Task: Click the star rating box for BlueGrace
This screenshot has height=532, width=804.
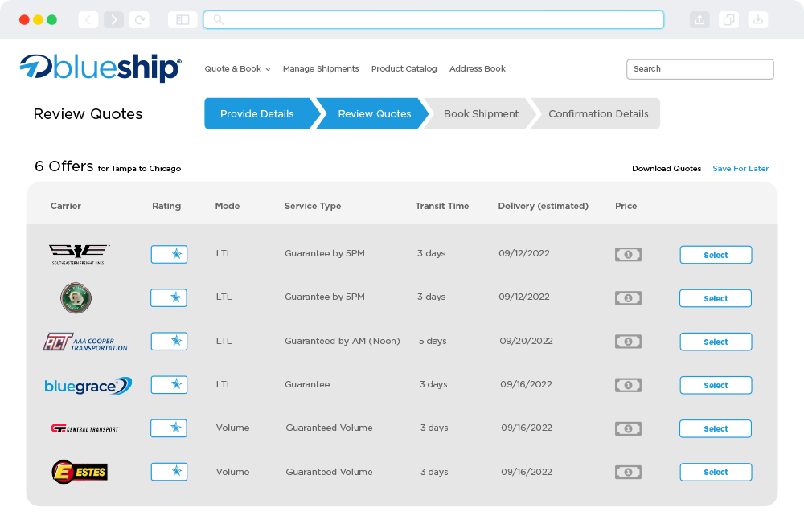Action: coord(169,385)
